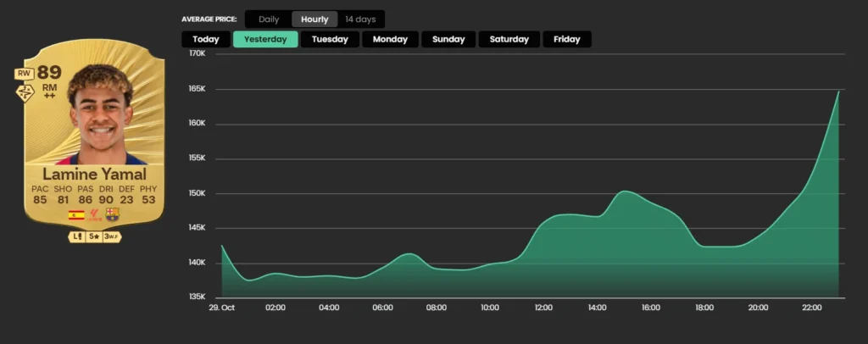Click the chart line bump at 15:00
Image resolution: width=868 pixels, height=344 pixels.
625,191
